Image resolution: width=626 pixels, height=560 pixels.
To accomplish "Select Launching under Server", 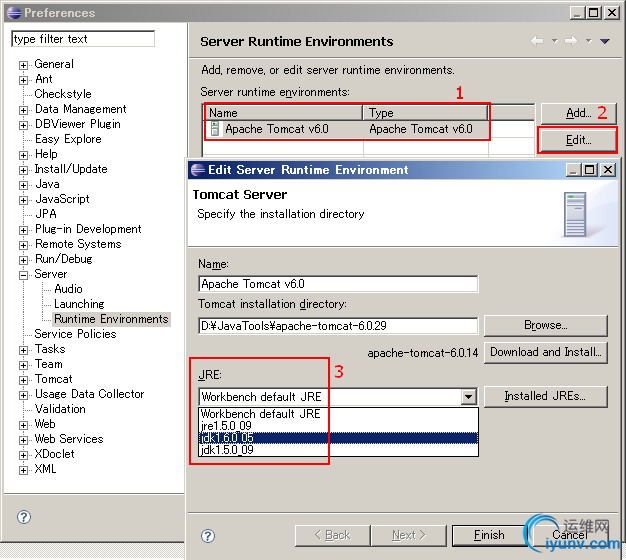I will [x=79, y=304].
